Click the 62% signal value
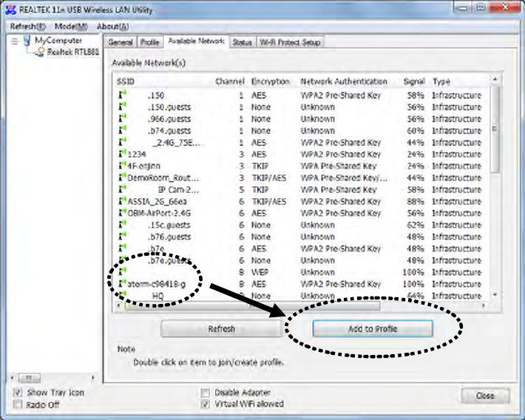 pos(416,225)
